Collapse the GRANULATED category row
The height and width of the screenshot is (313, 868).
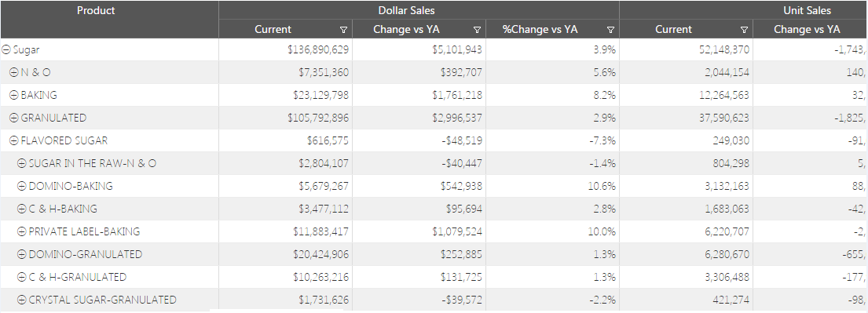tap(14, 118)
